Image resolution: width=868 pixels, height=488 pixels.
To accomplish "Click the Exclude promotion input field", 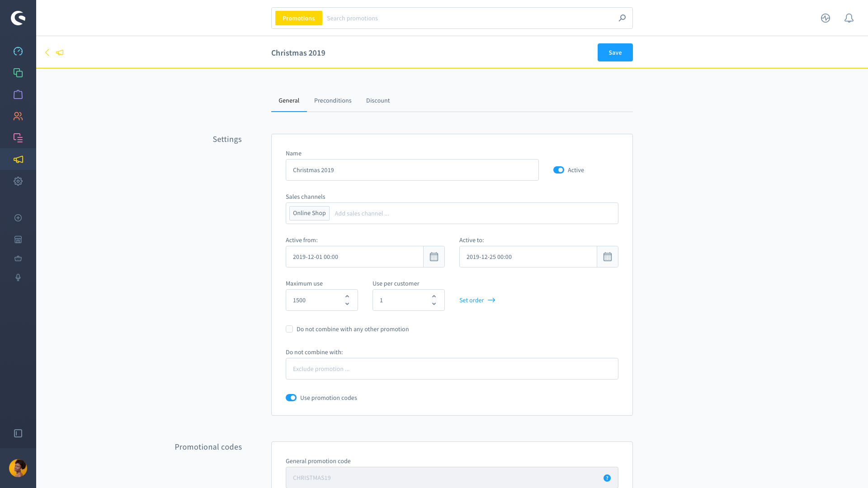I will pyautogui.click(x=452, y=368).
